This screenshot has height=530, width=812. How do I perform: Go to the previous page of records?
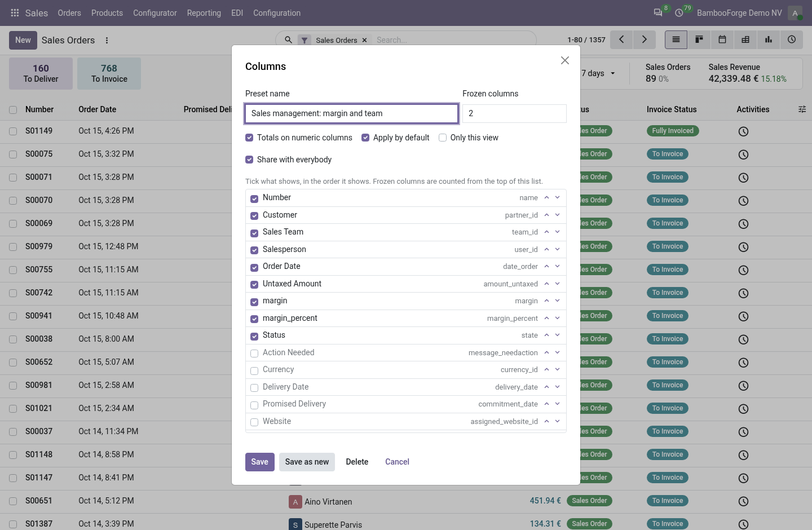pos(621,39)
